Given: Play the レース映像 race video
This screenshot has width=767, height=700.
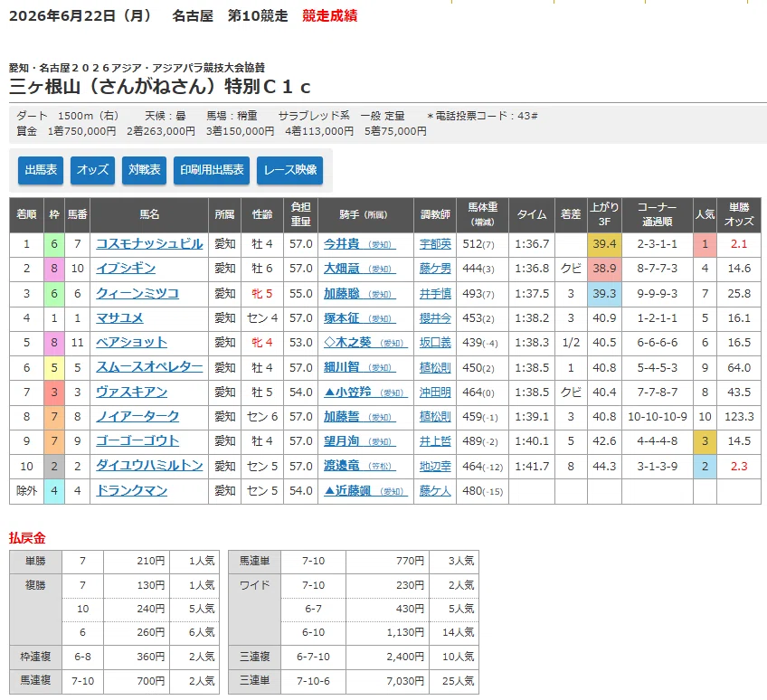Looking at the screenshot, I should 290,170.
